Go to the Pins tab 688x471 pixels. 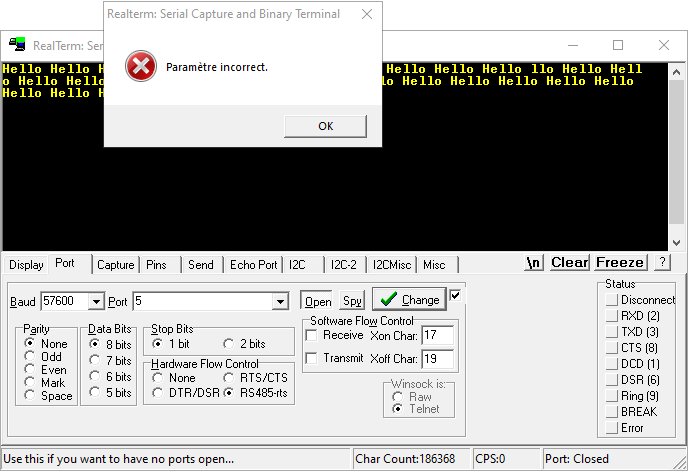(156, 265)
